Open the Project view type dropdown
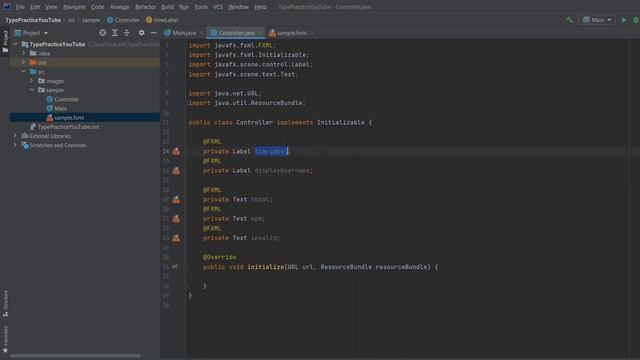This screenshot has width=640, height=360. tap(31, 33)
